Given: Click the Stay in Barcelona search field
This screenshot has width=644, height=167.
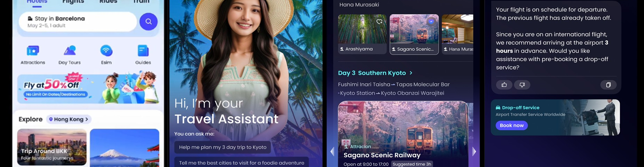Looking at the screenshot, I should pyautogui.click(x=78, y=22).
